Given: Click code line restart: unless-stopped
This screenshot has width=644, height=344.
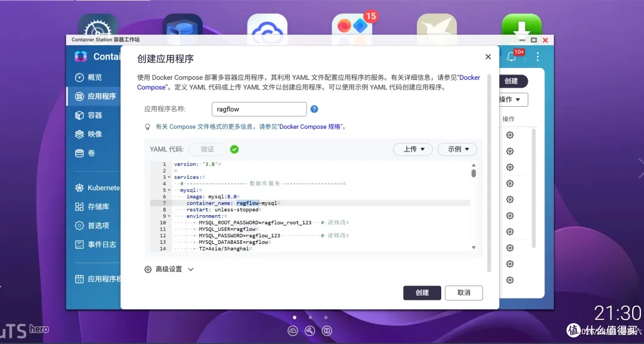Looking at the screenshot, I should tap(222, 210).
